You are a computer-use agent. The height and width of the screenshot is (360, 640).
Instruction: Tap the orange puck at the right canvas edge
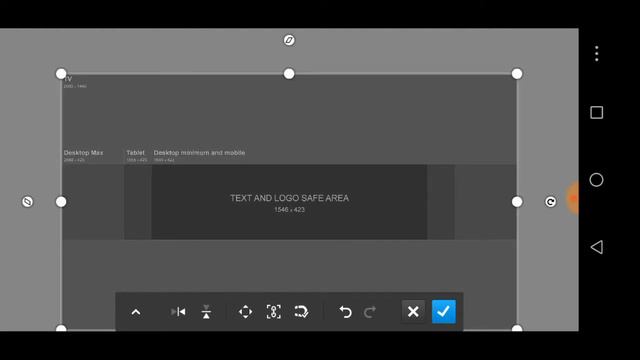(573, 198)
